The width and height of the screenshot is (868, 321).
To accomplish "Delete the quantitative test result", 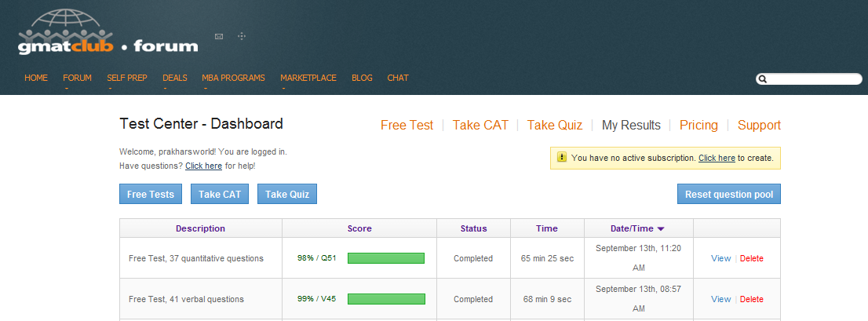I will coord(752,258).
